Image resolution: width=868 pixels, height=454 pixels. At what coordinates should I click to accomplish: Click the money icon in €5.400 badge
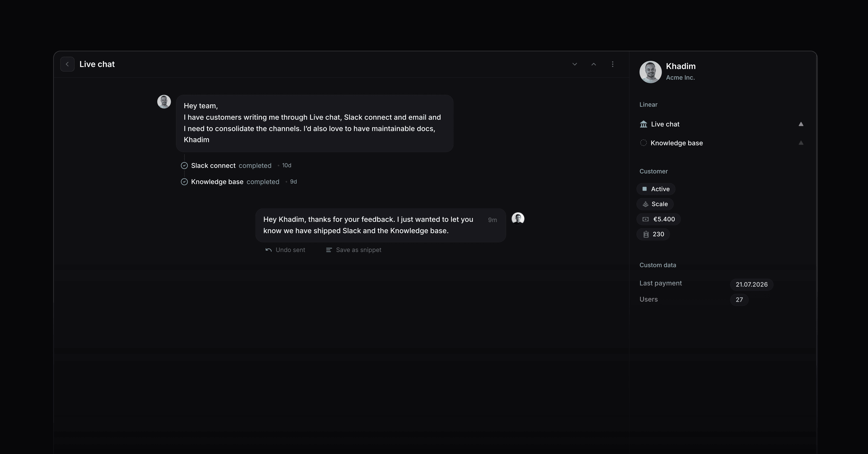(646, 219)
